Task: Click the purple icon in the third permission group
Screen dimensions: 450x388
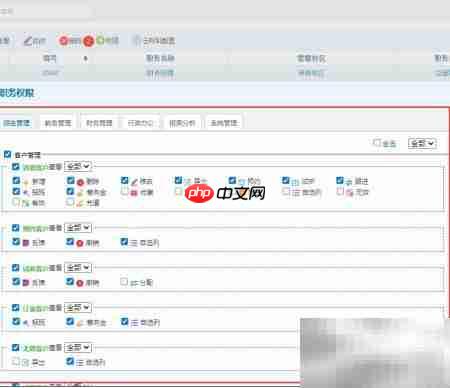Action: pos(26,283)
